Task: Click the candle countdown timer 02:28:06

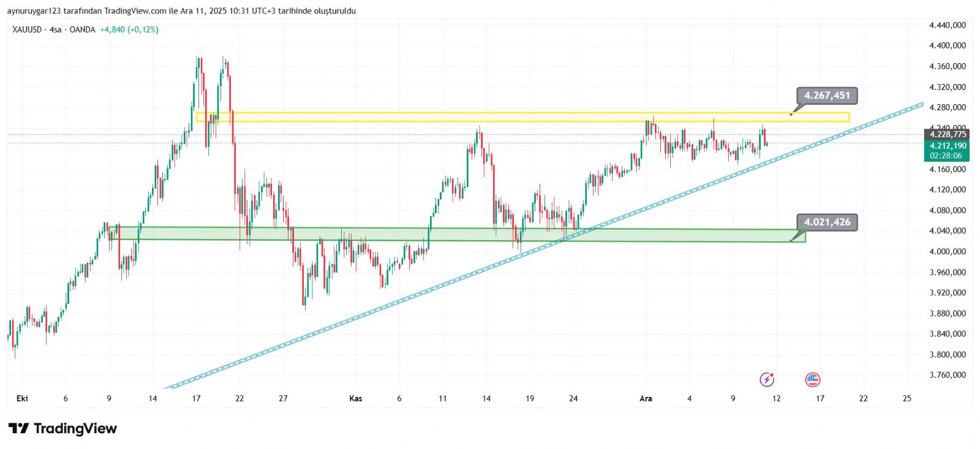Action: click(x=946, y=156)
